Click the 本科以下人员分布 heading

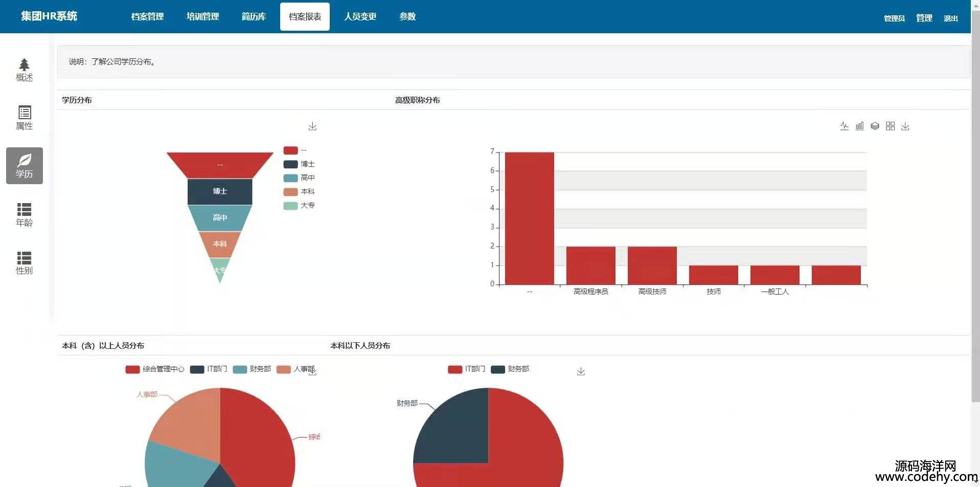coord(360,345)
